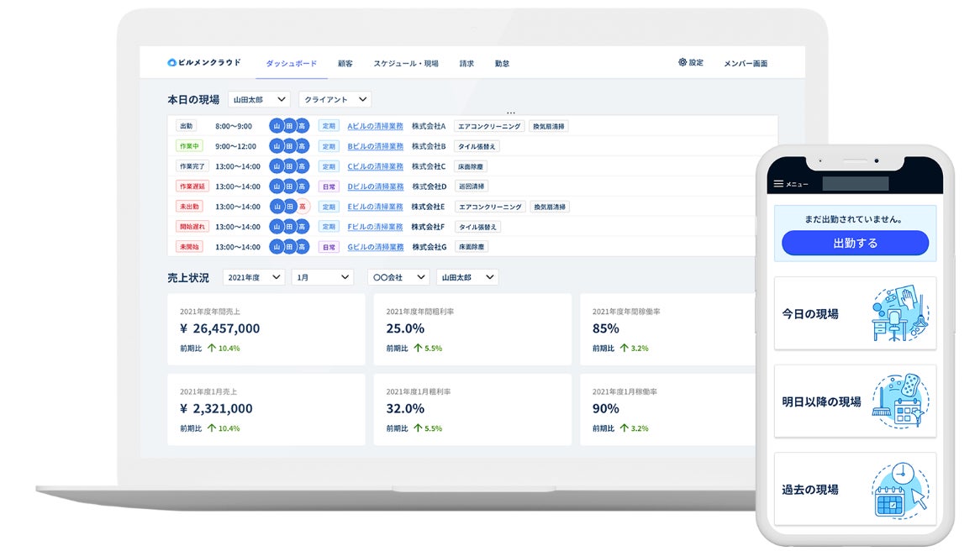This screenshot has width=980, height=551.
Task: Select the 2021年度年間稼働率 card
Action: click(x=667, y=329)
